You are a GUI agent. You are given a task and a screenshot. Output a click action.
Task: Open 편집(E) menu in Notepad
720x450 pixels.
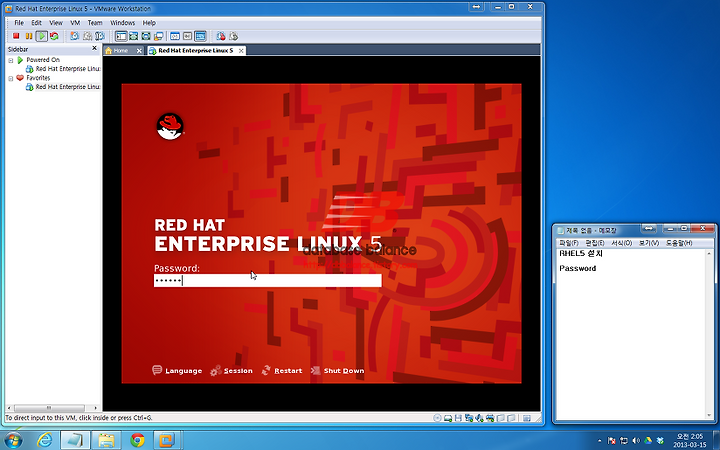[595, 243]
